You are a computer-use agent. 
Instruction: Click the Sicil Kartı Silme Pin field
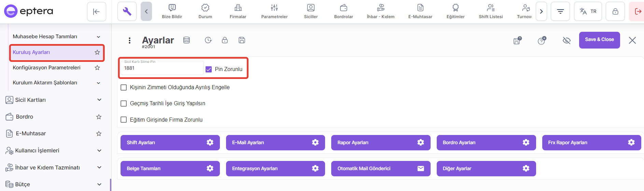[x=162, y=68]
